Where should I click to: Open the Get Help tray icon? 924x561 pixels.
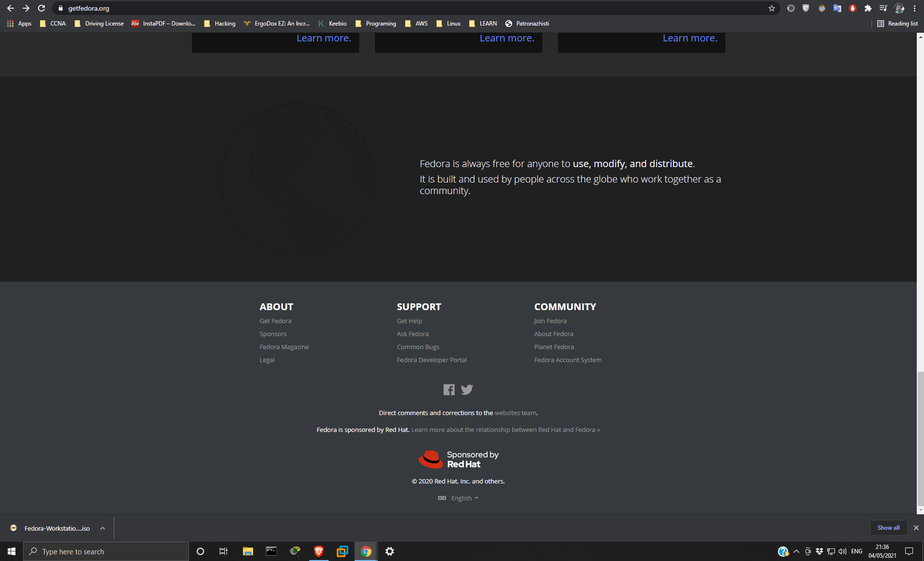(783, 551)
